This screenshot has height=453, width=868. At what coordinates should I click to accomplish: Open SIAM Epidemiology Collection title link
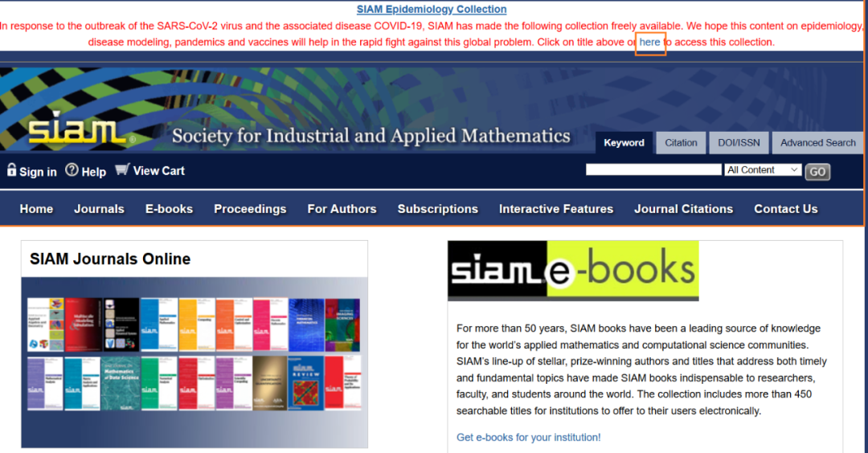click(x=432, y=10)
